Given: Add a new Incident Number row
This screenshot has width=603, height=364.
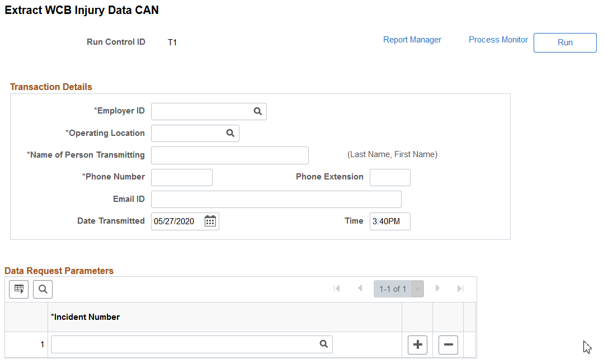Looking at the screenshot, I should point(417,344).
